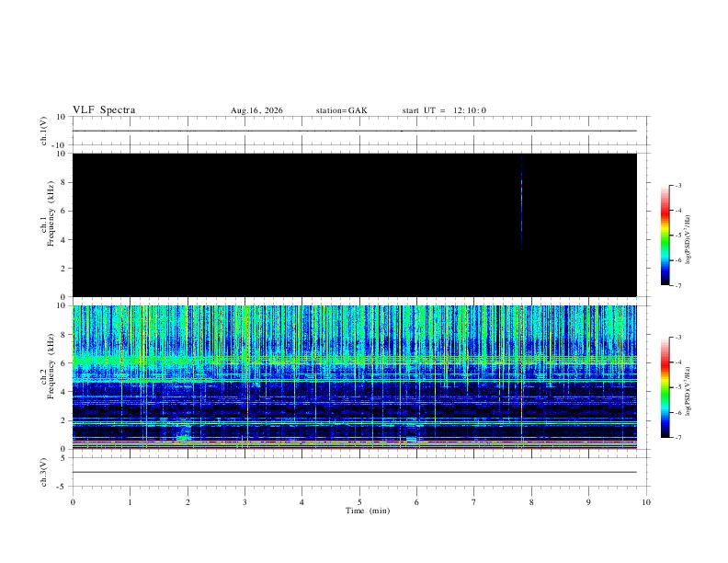Click the start UT 12:10:0 label
Viewport: 728px width, 563px height.
click(444, 110)
